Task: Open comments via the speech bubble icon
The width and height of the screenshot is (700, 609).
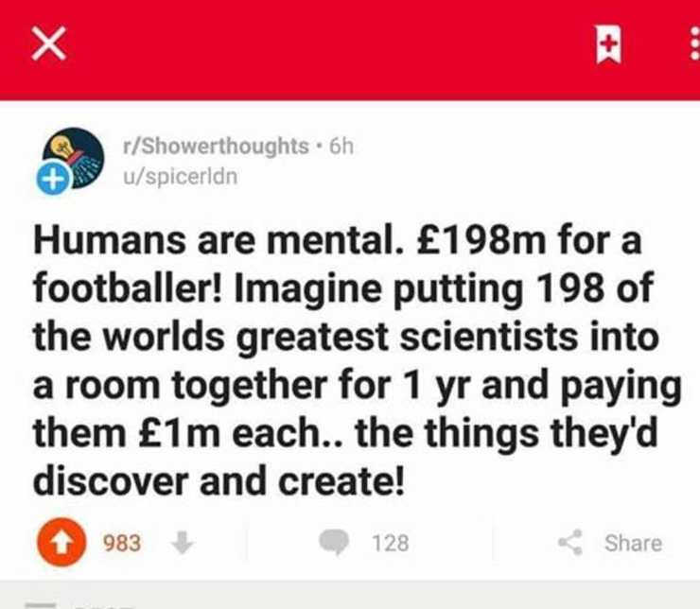Action: coord(334,543)
